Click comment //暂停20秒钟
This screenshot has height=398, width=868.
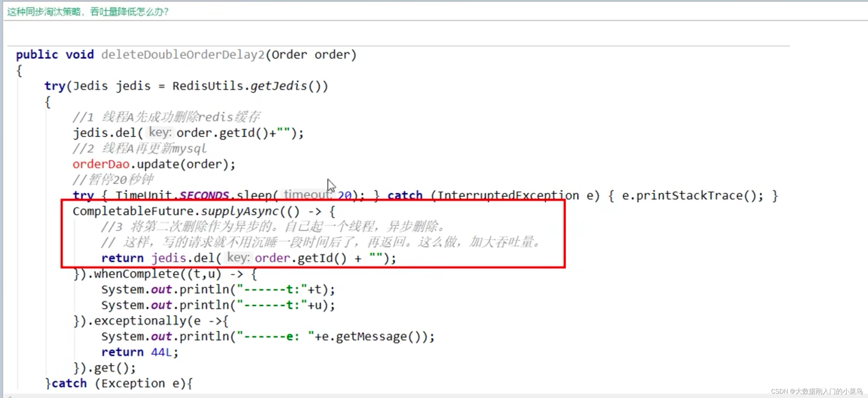tap(113, 180)
